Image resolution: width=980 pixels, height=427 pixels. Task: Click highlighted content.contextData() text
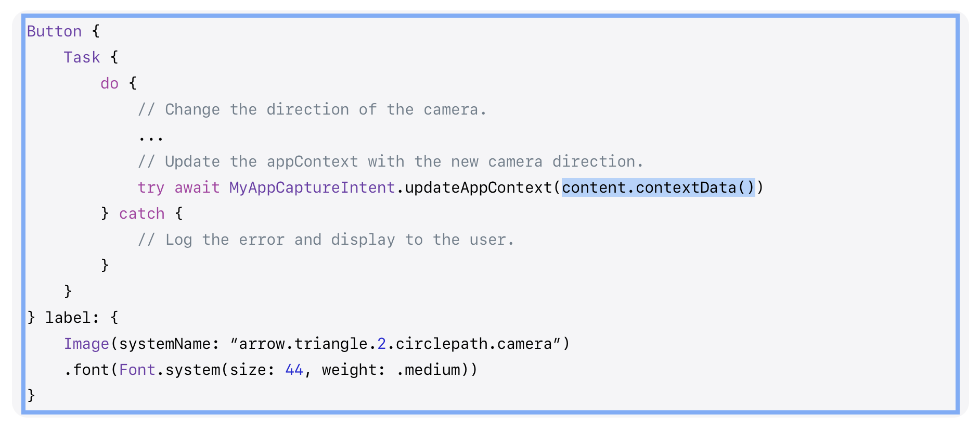658,187
